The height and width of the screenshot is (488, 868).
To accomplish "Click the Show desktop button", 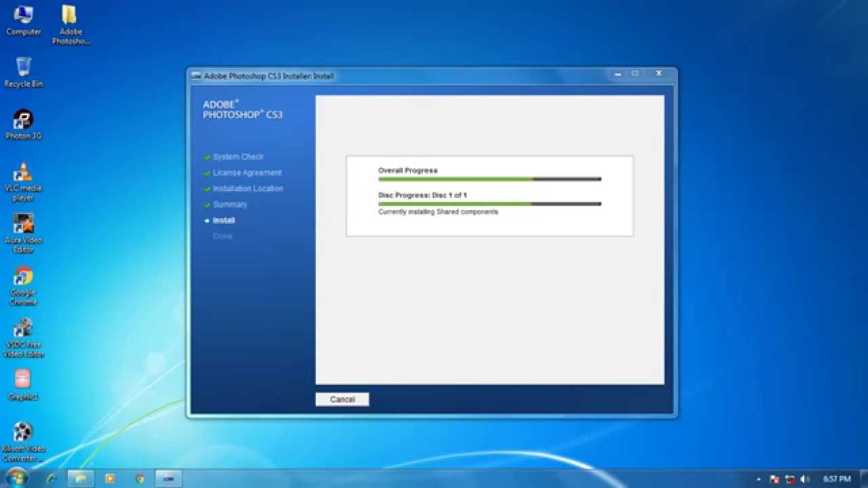I will [863, 479].
